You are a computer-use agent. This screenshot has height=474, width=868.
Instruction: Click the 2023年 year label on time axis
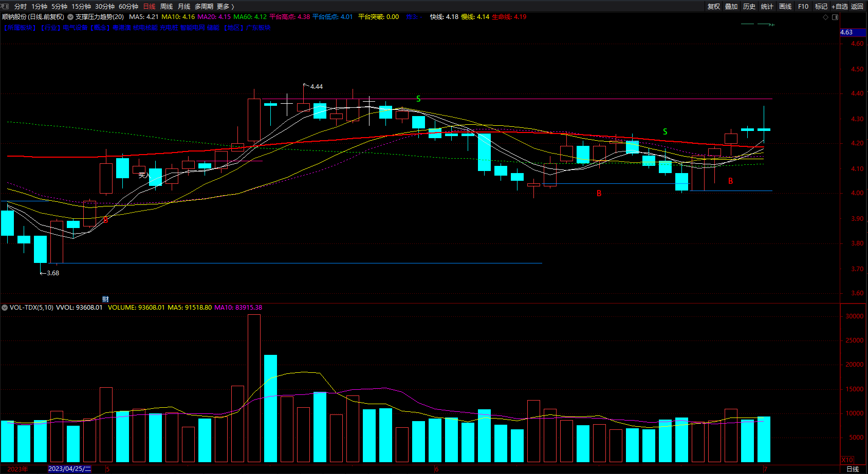pyautogui.click(x=18, y=469)
